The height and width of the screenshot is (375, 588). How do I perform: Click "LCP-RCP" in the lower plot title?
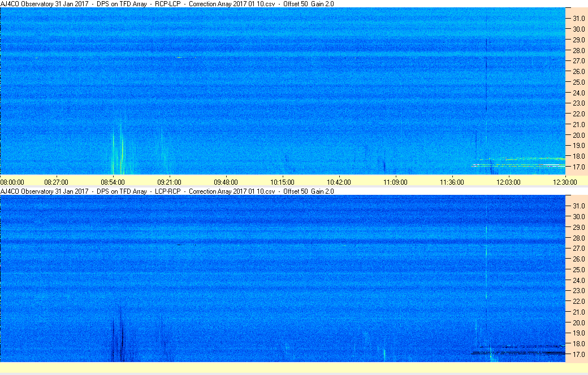point(167,191)
